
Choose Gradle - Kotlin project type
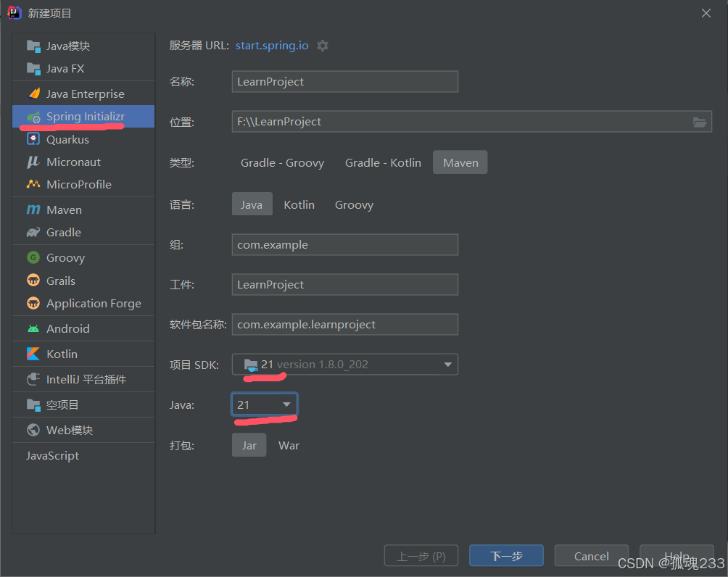[383, 163]
